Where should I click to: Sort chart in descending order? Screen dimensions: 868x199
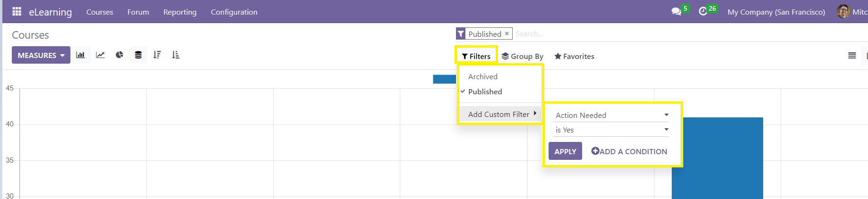pos(157,55)
